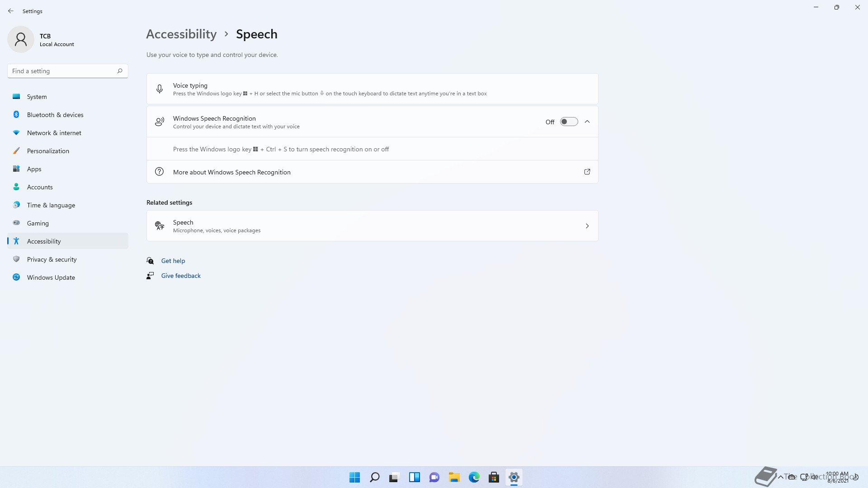This screenshot has width=868, height=488.
Task: Click the Accessibility breadcrumb link
Action: pos(181,34)
